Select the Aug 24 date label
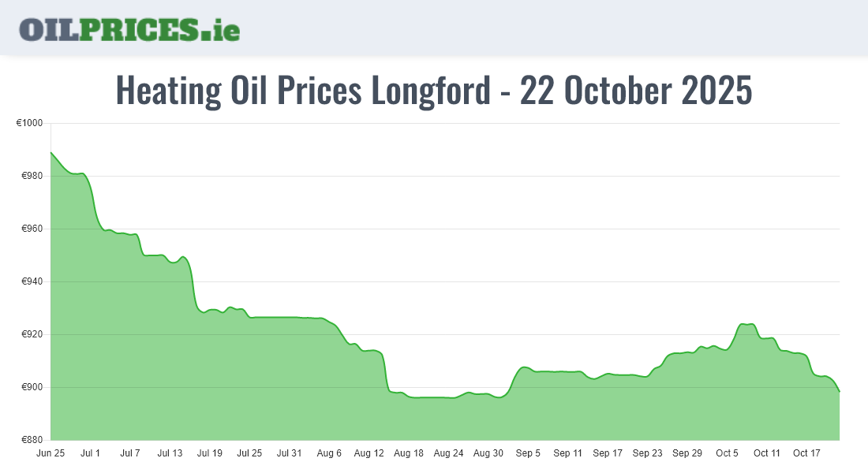Screen dimensions: 868x473 point(448,453)
